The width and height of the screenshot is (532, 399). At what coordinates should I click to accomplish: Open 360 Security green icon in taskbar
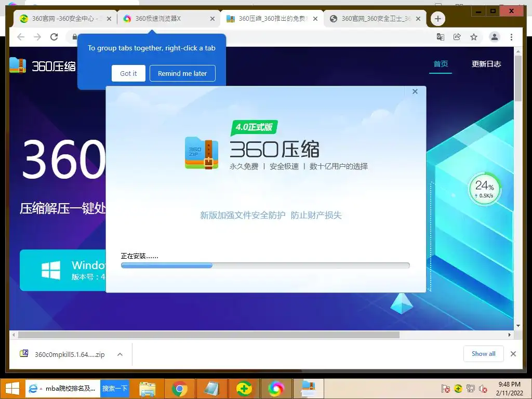point(244,389)
